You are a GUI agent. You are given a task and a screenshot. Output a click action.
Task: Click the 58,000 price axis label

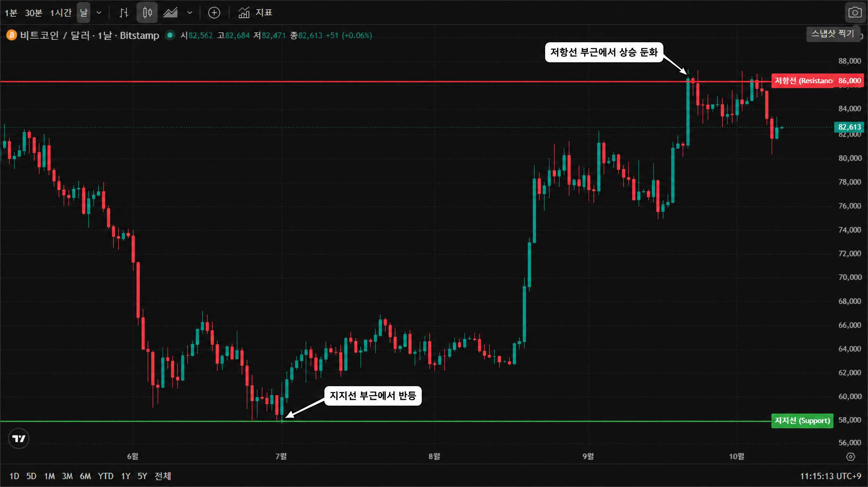(x=850, y=420)
